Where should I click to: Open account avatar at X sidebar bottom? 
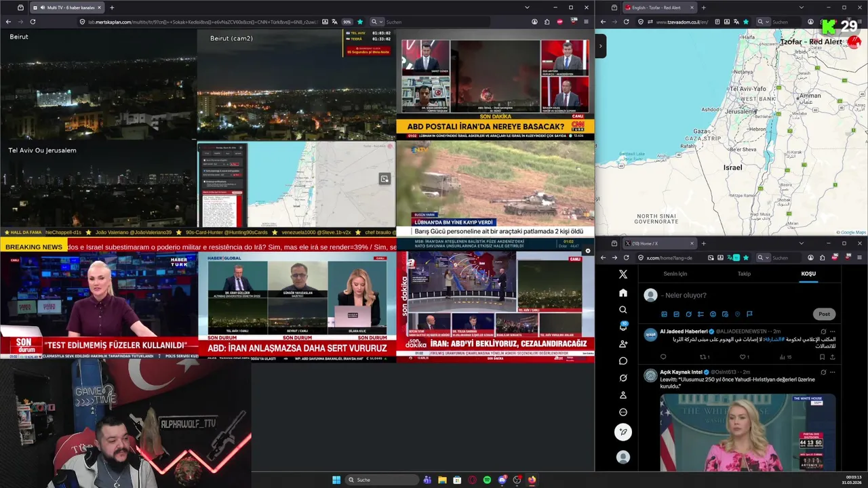623,457
